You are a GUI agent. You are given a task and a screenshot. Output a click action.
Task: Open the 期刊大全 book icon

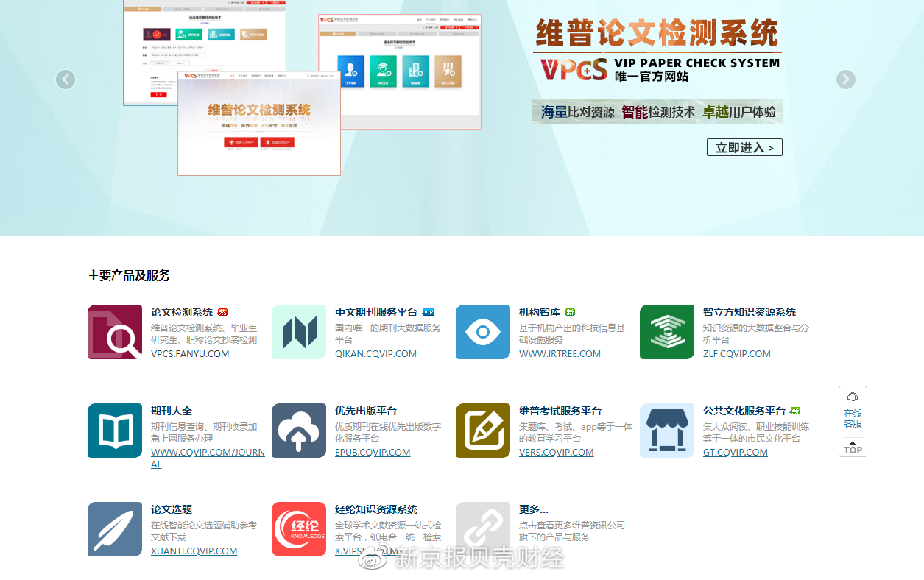click(115, 431)
